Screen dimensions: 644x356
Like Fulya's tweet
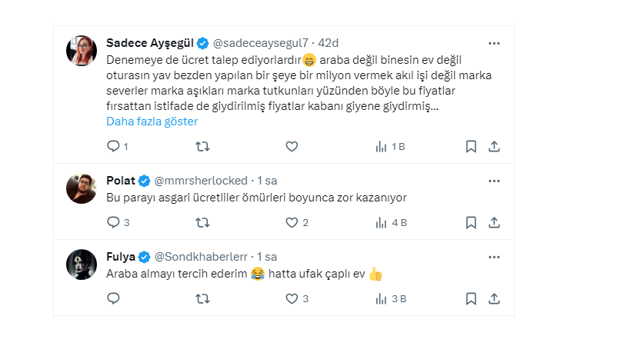292,298
